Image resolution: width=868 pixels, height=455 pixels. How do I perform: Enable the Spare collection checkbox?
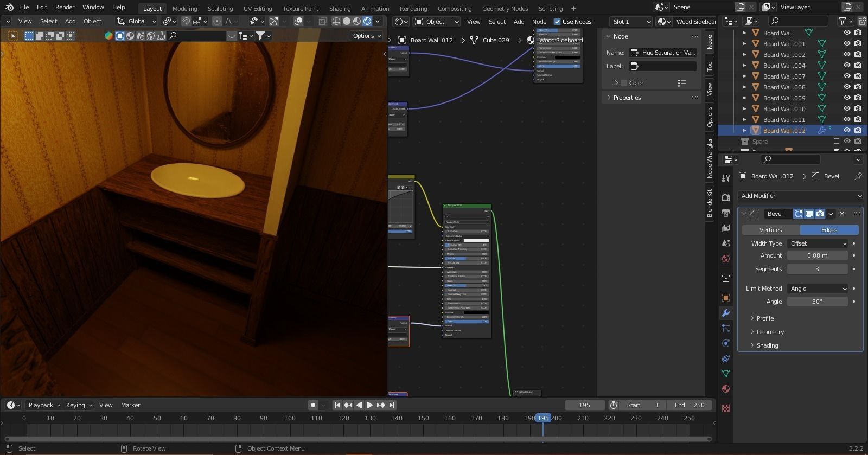pos(837,141)
